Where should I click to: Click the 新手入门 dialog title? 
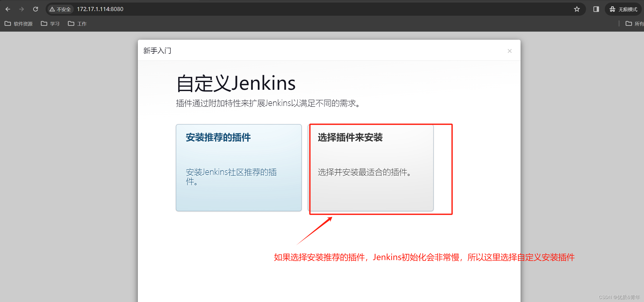pos(157,51)
